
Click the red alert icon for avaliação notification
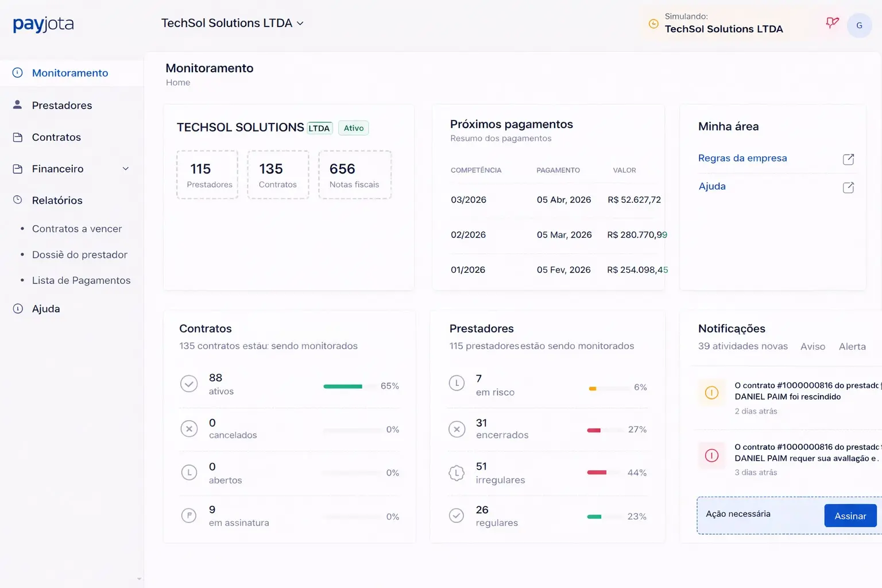click(711, 455)
